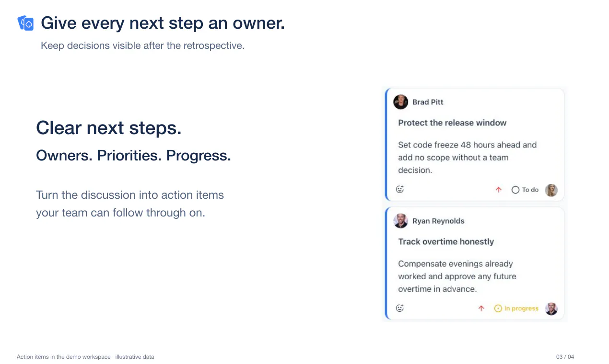Click the Clear next steps. heading
609x364 pixels.
click(109, 128)
